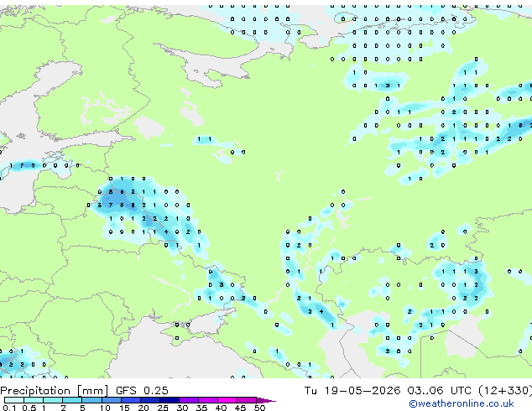
Task: Choose the 25–30 mm navy legend swatch
Action: pyautogui.click(x=169, y=400)
